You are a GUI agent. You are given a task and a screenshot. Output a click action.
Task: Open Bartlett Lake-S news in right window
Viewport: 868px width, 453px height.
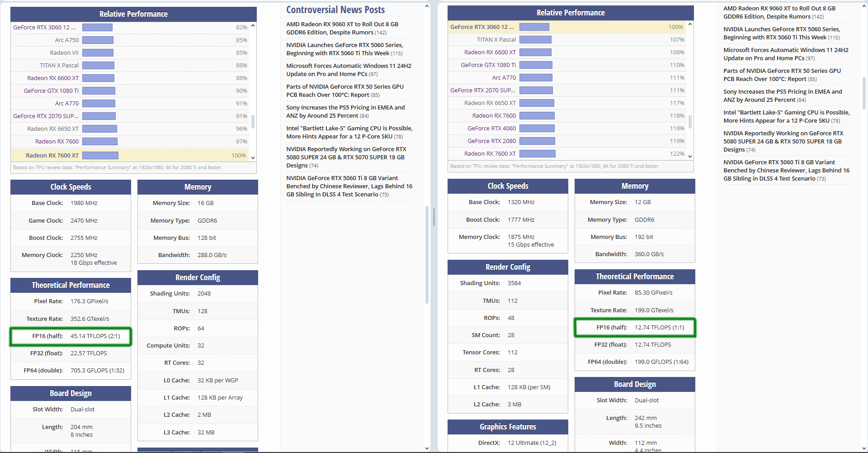(x=787, y=116)
